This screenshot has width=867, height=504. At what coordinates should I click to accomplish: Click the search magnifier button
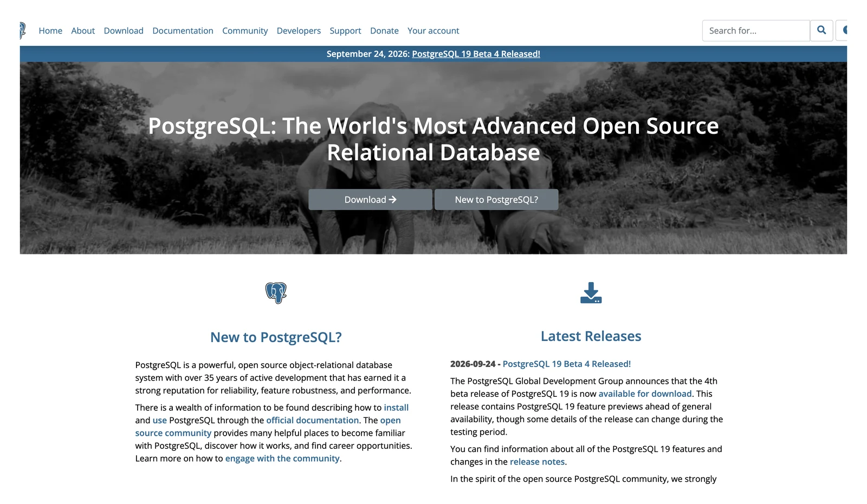[x=821, y=30]
